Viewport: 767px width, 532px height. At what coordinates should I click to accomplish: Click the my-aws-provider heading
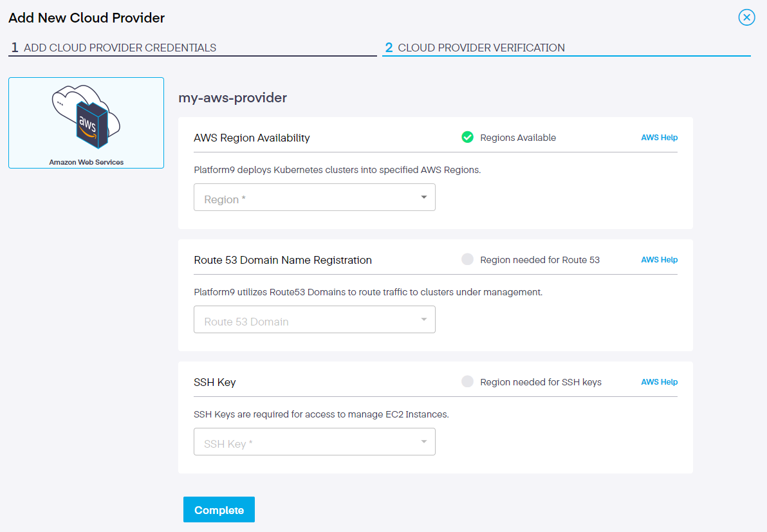pos(232,98)
